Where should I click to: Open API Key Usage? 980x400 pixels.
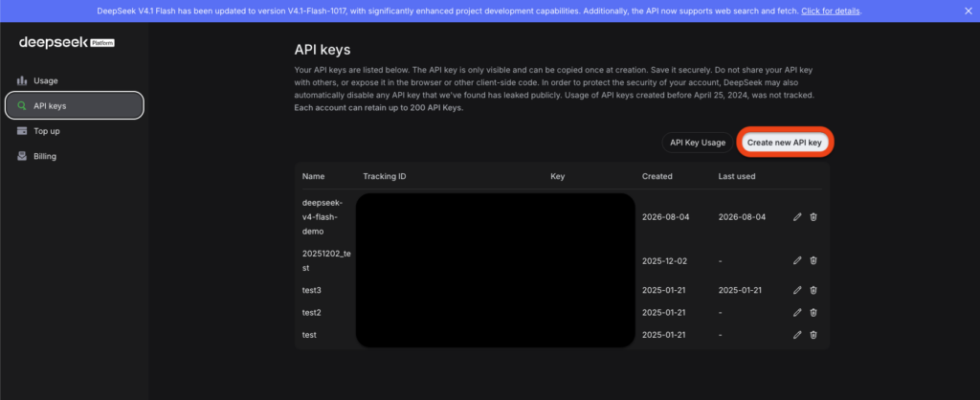click(x=698, y=143)
